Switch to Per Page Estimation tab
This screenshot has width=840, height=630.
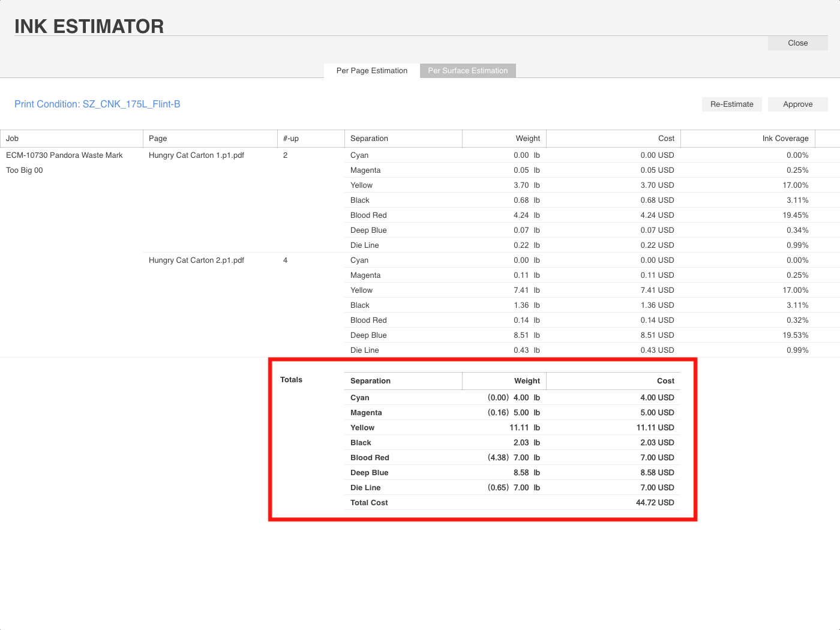[x=371, y=71]
